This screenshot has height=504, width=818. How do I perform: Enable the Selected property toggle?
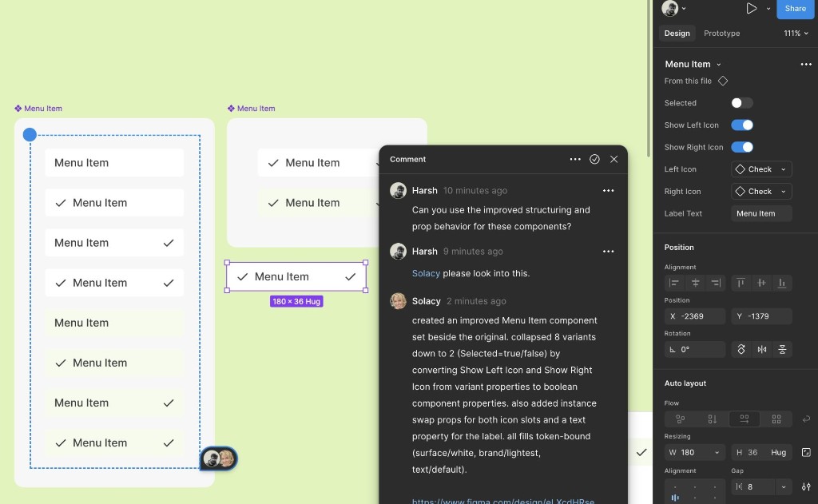tap(741, 102)
